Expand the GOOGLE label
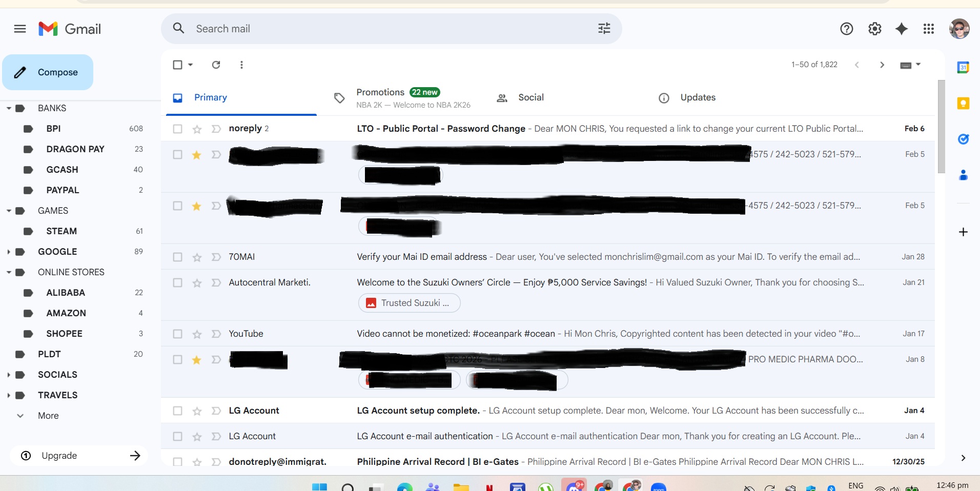Image resolution: width=980 pixels, height=491 pixels. [9, 252]
